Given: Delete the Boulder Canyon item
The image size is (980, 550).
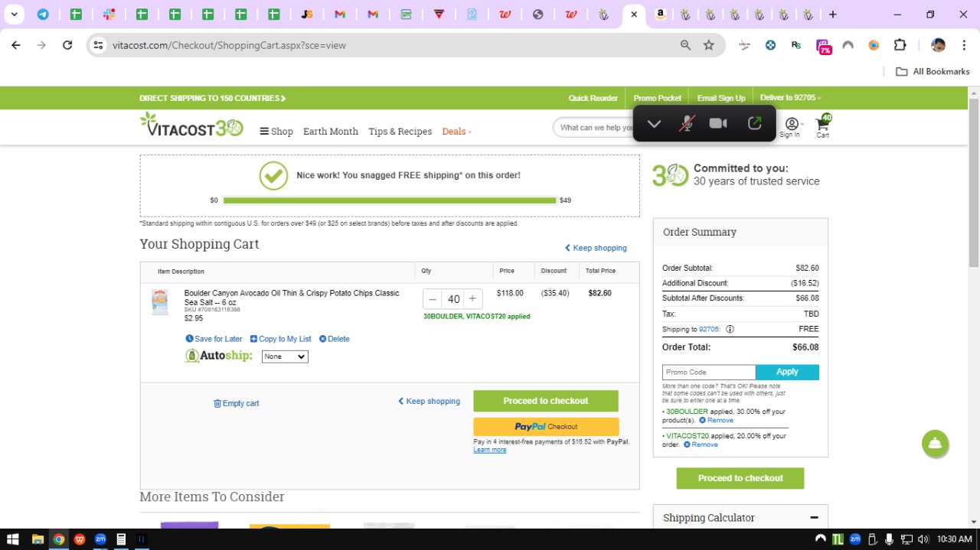Looking at the screenshot, I should pos(335,339).
